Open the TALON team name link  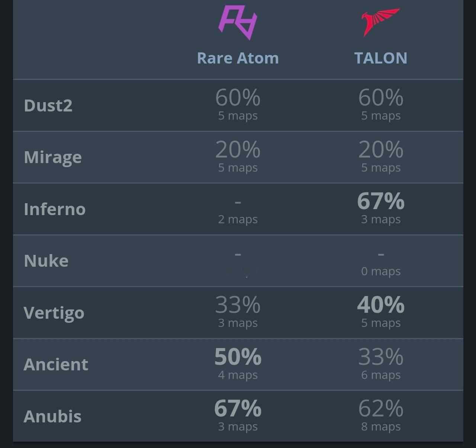coord(380,58)
